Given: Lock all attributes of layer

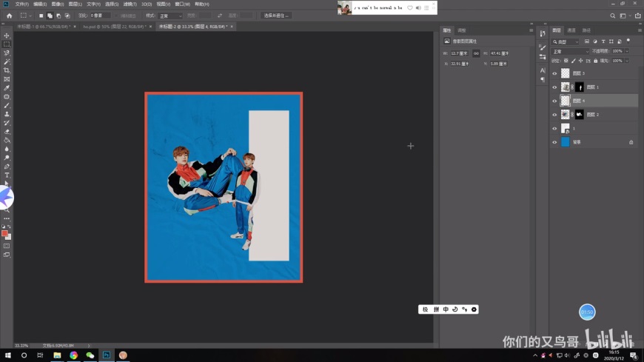Looking at the screenshot, I should (x=596, y=61).
